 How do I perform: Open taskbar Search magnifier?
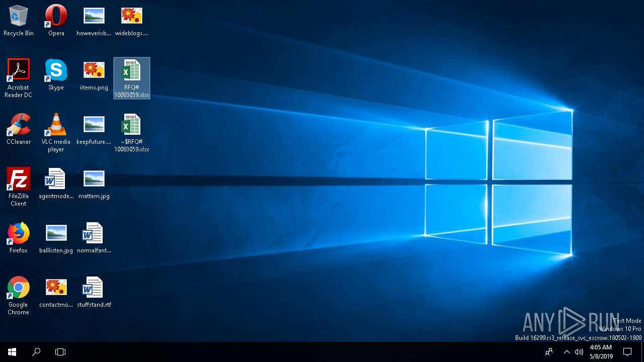point(36,352)
